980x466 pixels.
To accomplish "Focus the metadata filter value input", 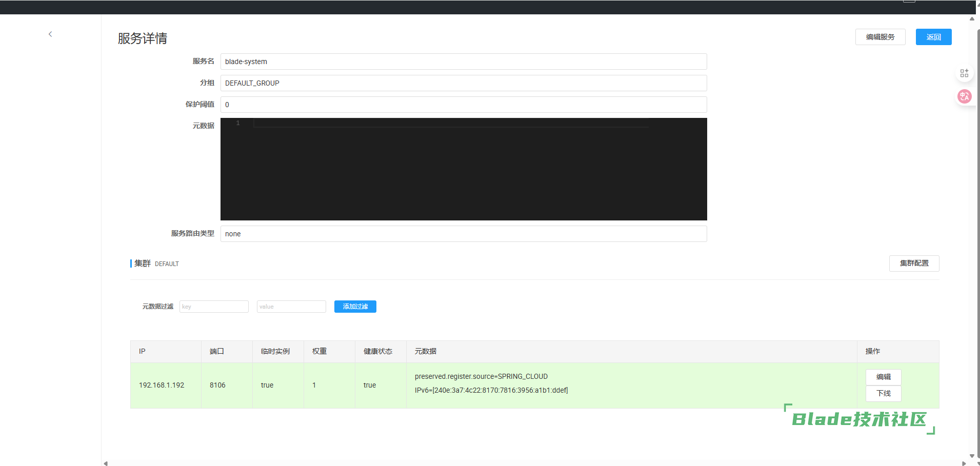I will click(x=291, y=307).
